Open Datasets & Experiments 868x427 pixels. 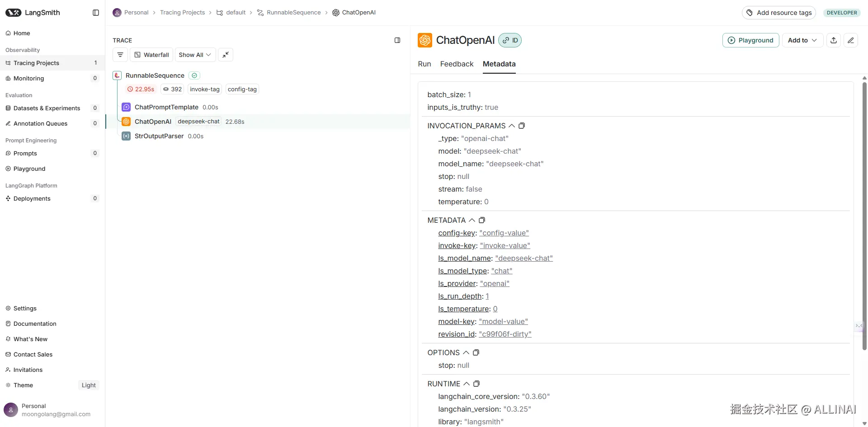52,108
